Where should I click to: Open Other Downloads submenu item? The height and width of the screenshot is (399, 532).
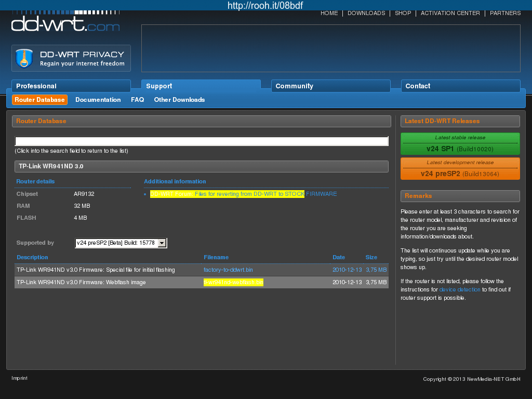coord(179,100)
